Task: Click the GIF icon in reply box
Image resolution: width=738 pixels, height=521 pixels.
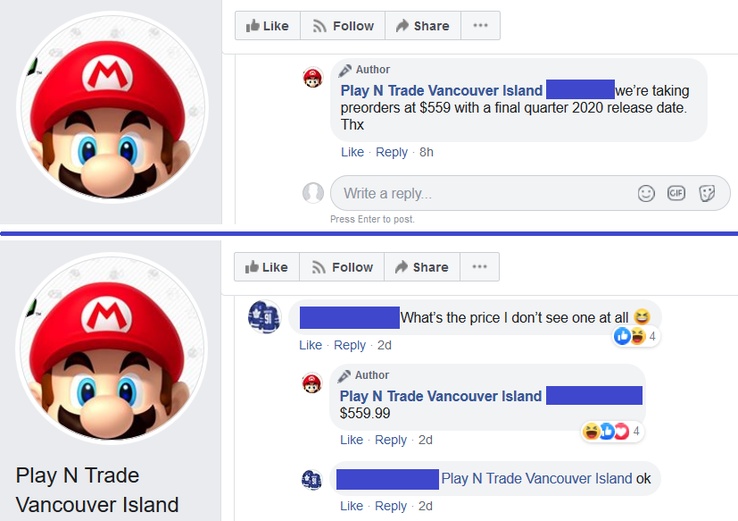Action: coord(676,193)
